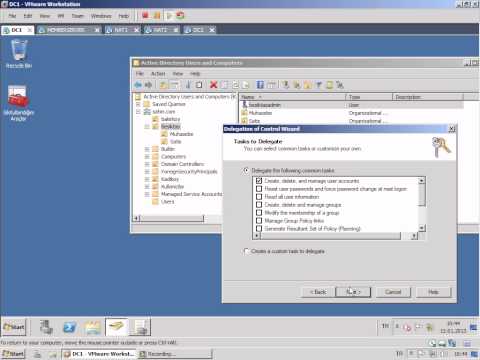Viewport: 480px width, 360px height.
Task: Expand the Saved Queries tree node
Action: pos(138,104)
